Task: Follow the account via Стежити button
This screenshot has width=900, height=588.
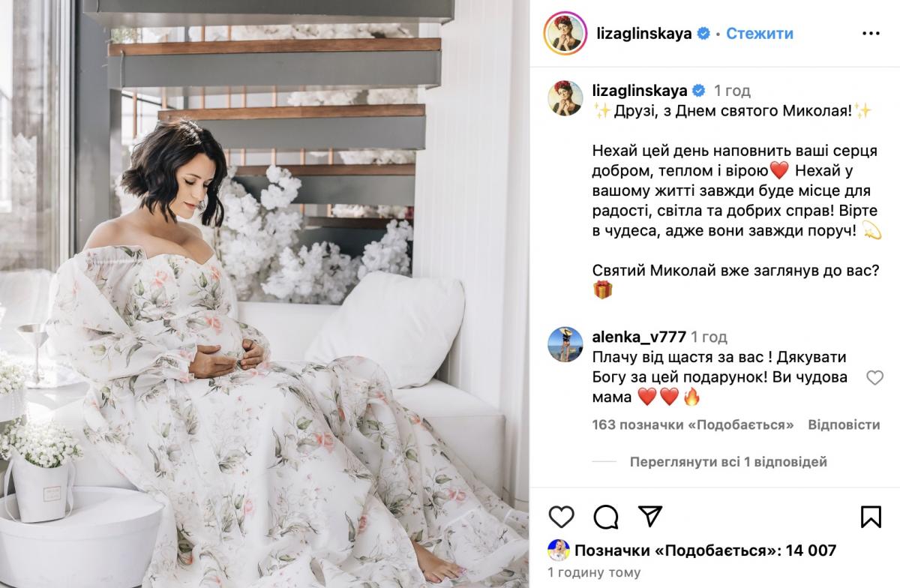Action: pos(760,34)
